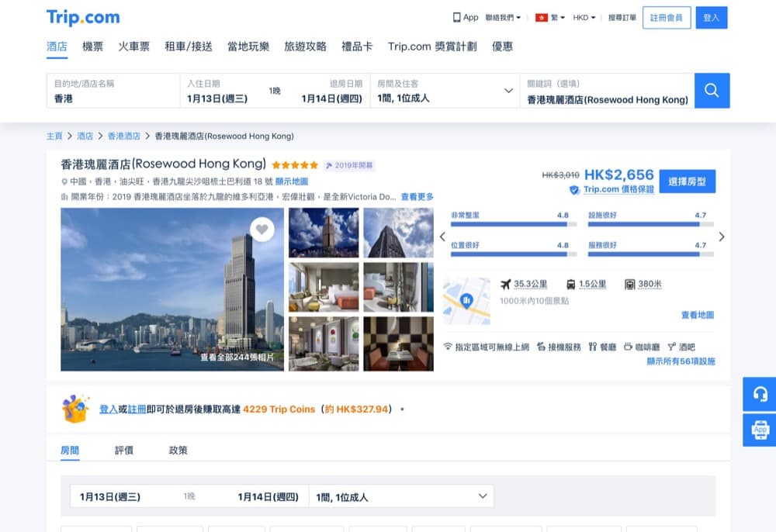The height and width of the screenshot is (532, 776).
Task: Click the lower check-in date 1月13日(週三)
Action: 110,497
